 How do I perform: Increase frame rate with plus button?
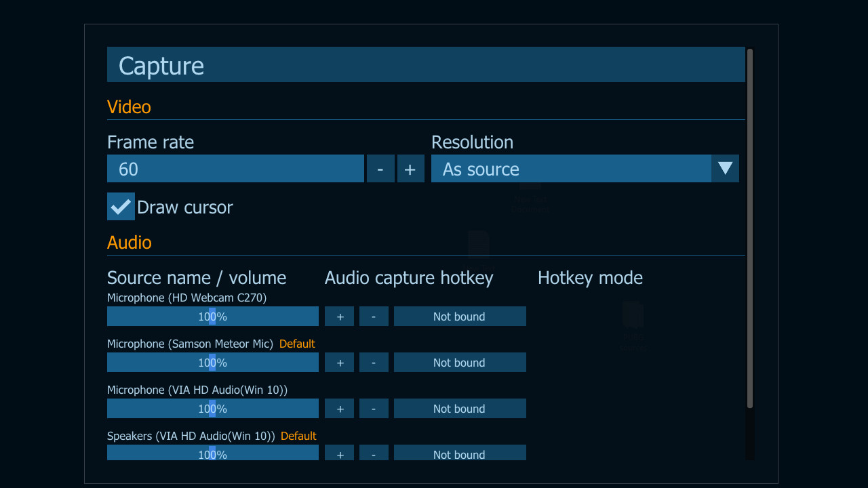tap(410, 169)
